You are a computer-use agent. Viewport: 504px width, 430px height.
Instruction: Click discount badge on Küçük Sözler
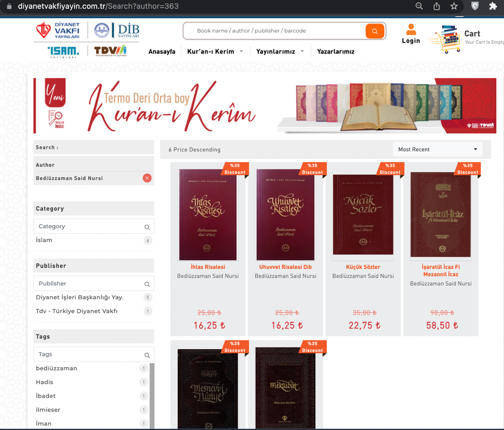click(x=390, y=169)
